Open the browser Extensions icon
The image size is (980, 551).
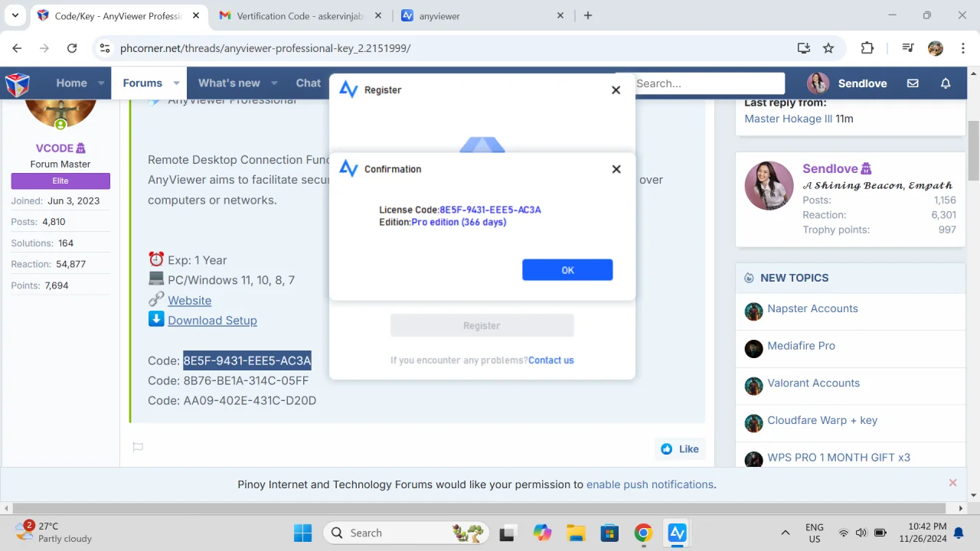click(867, 48)
